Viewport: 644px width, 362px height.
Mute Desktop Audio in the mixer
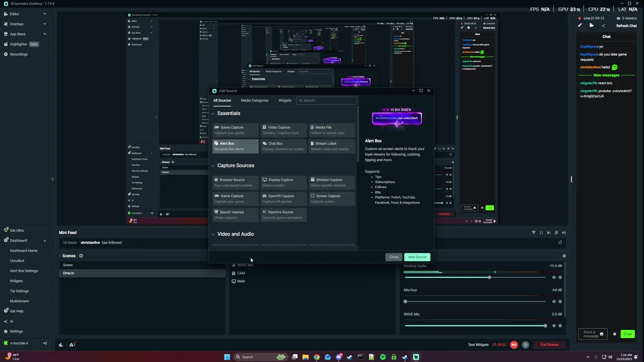coord(554,278)
